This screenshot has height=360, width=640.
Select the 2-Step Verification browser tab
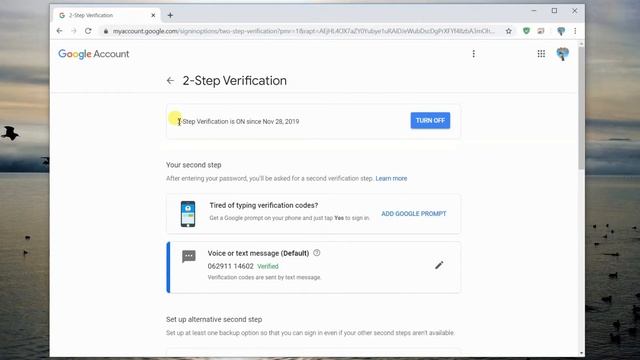tap(107, 16)
